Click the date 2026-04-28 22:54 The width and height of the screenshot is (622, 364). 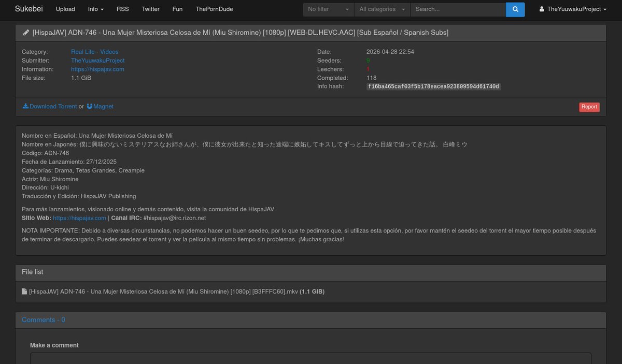tap(390, 52)
